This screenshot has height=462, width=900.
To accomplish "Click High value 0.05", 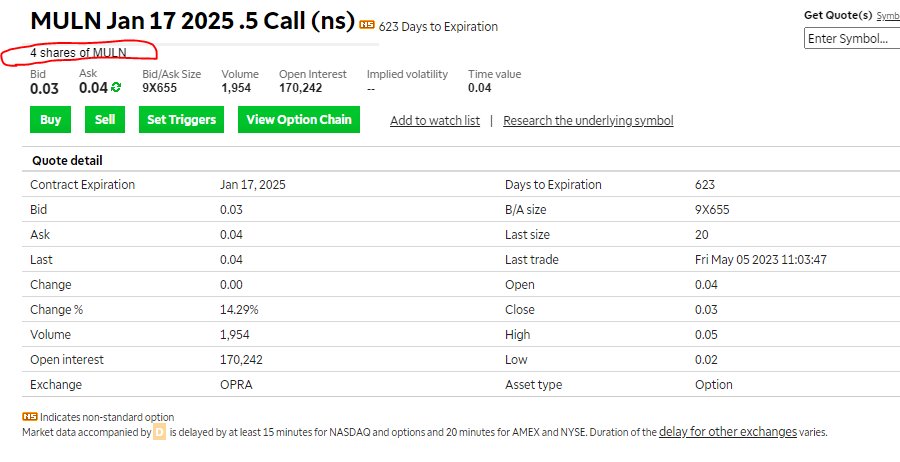I will coord(706,335).
